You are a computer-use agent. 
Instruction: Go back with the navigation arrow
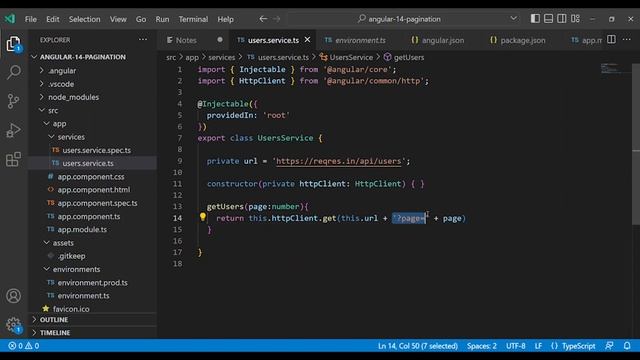click(x=263, y=19)
